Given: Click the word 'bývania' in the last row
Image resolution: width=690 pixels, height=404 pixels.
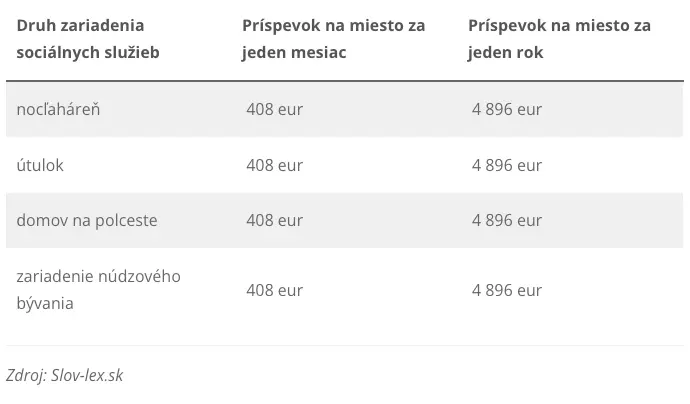Looking at the screenshot, I should (45, 303).
